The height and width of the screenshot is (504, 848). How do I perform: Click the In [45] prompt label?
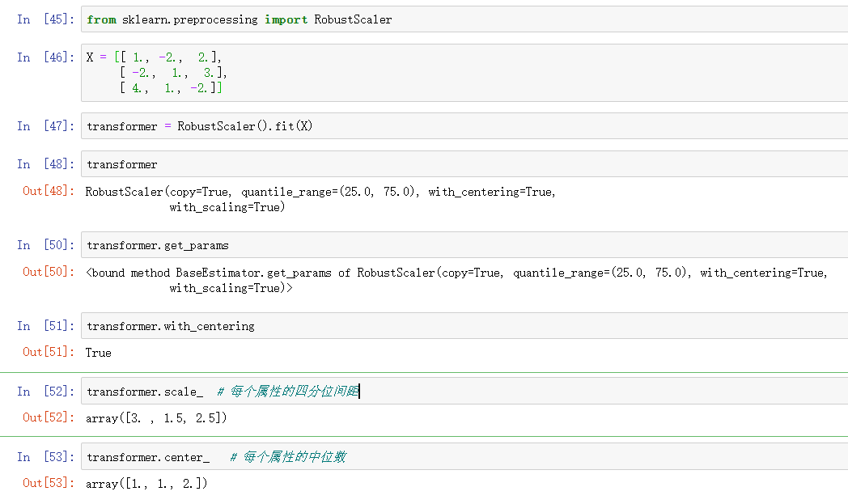tap(45, 19)
